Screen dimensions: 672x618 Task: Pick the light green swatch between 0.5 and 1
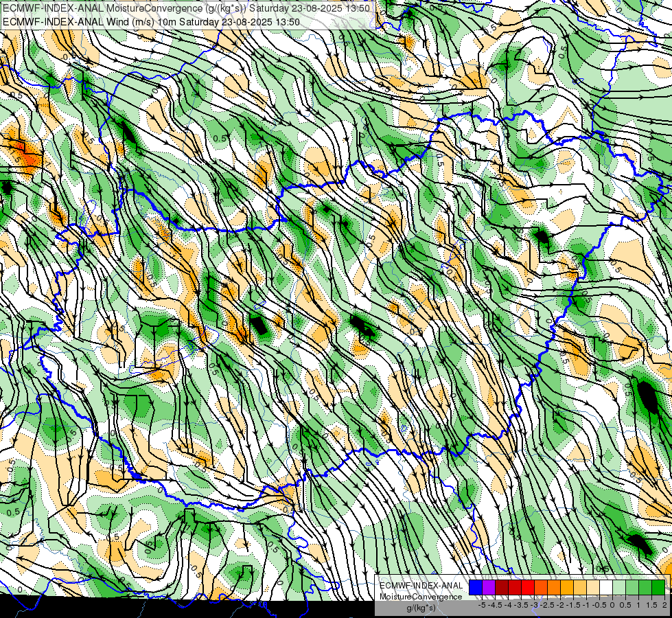(x=632, y=587)
